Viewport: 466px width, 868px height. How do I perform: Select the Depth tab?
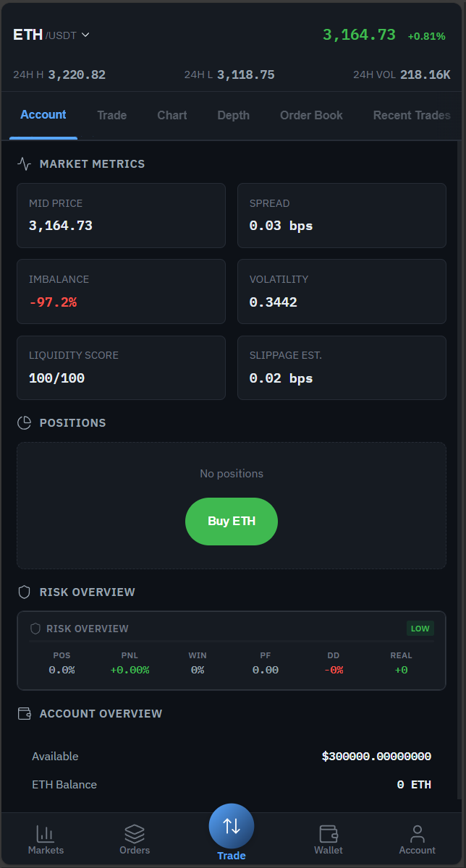click(x=233, y=115)
